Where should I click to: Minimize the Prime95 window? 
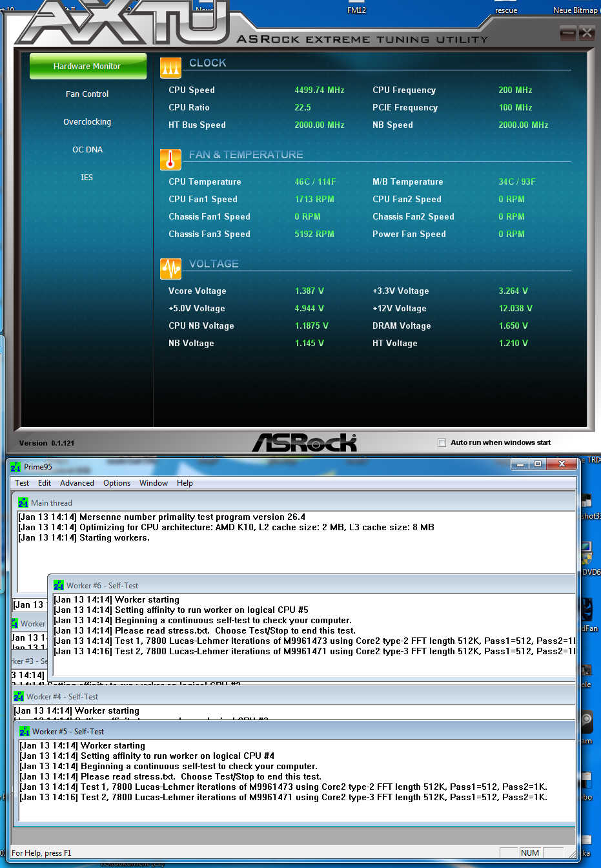pyautogui.click(x=520, y=464)
